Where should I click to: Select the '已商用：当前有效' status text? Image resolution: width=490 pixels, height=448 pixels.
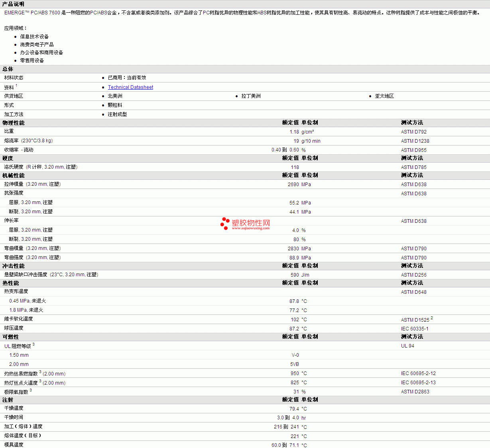(x=127, y=78)
